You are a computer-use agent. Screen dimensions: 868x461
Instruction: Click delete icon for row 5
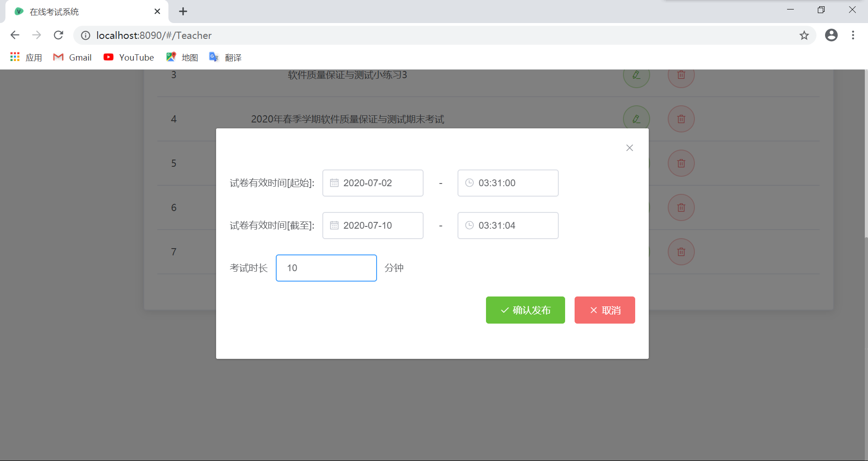681,163
